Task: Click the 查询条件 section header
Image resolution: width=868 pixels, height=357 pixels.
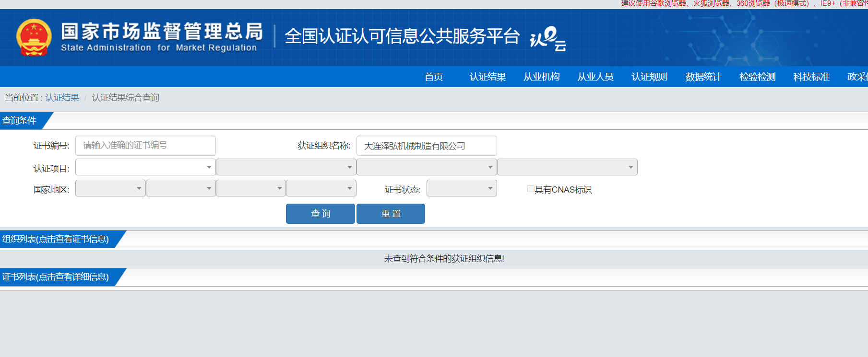Action: click(19, 121)
